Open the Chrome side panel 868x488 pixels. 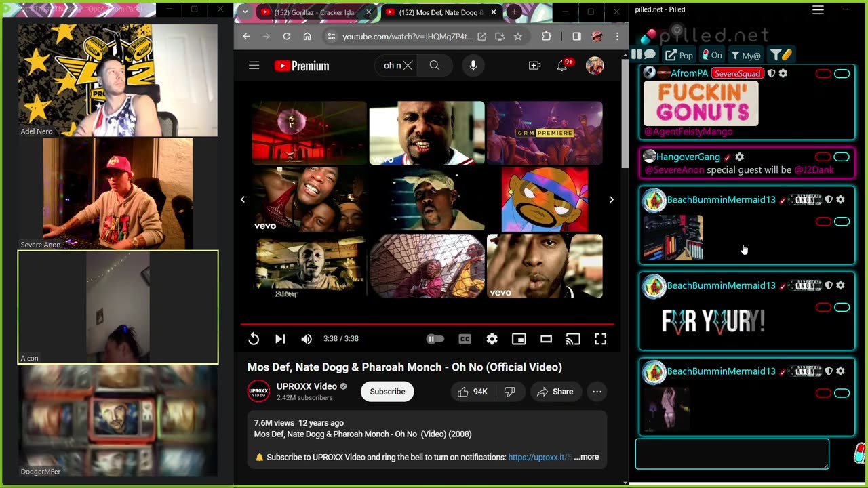point(576,37)
